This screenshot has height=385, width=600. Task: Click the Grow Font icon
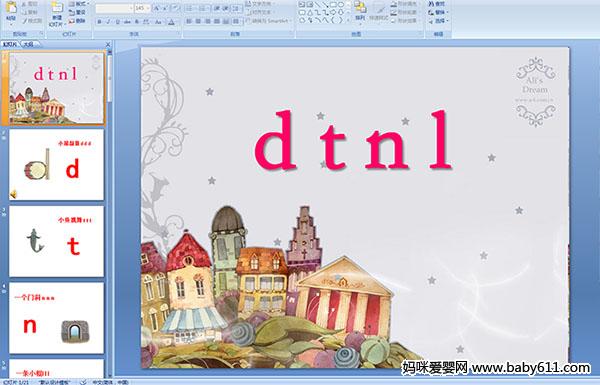[157, 8]
